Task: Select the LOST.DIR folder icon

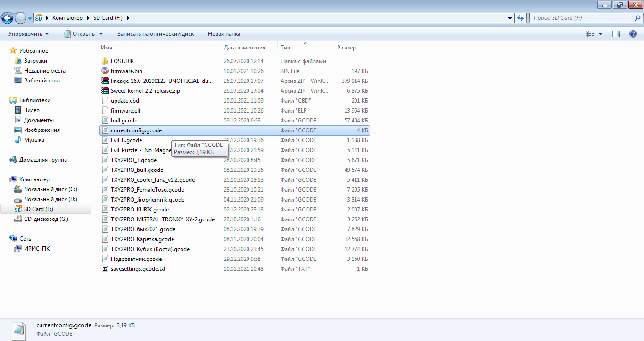Action: click(x=105, y=61)
